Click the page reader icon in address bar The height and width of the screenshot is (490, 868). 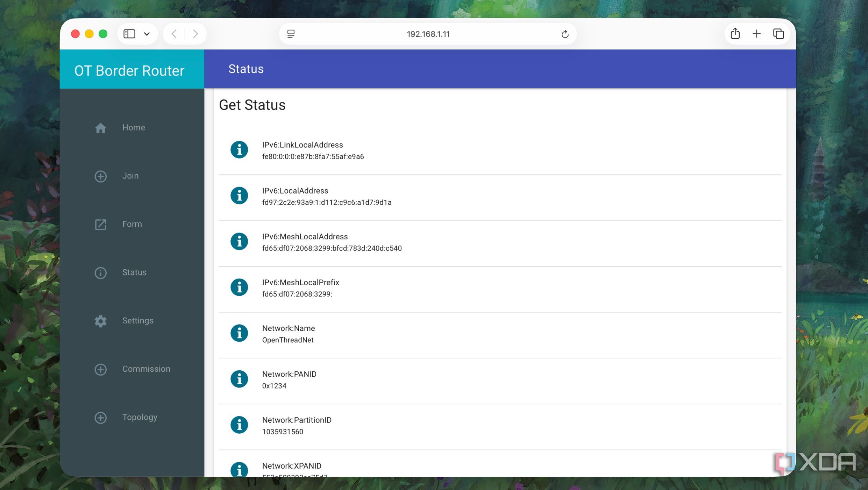(x=291, y=34)
